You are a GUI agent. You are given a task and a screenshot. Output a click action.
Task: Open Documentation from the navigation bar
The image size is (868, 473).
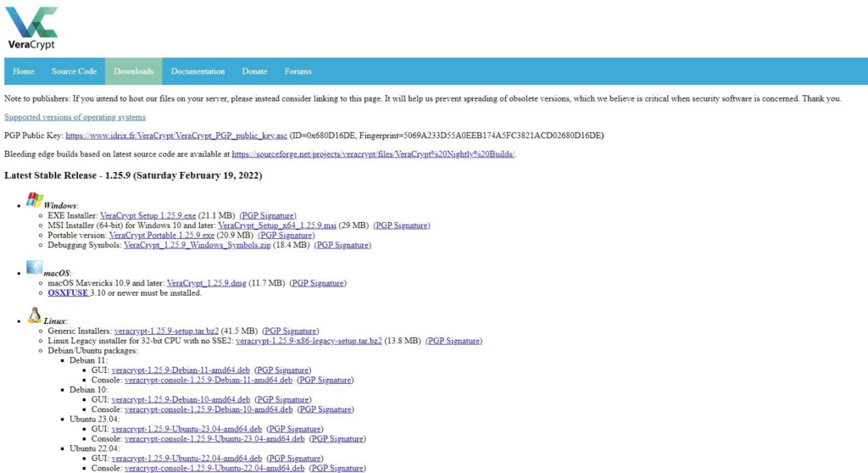click(x=198, y=71)
